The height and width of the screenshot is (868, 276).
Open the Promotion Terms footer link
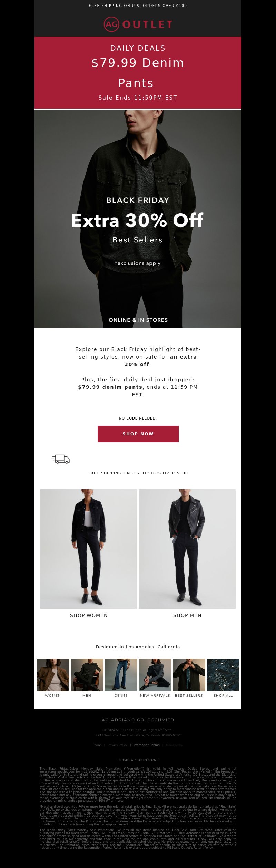coord(147,745)
